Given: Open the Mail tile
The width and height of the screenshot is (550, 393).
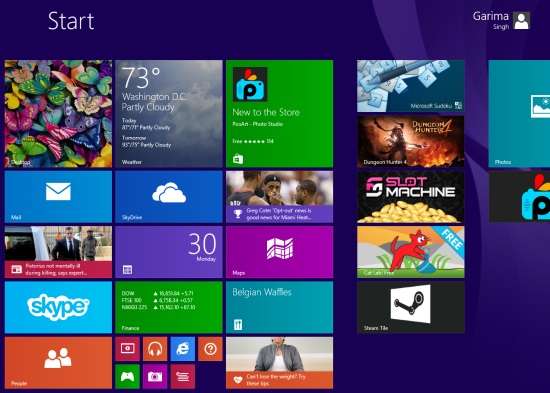Looking at the screenshot, I should pos(58,197).
